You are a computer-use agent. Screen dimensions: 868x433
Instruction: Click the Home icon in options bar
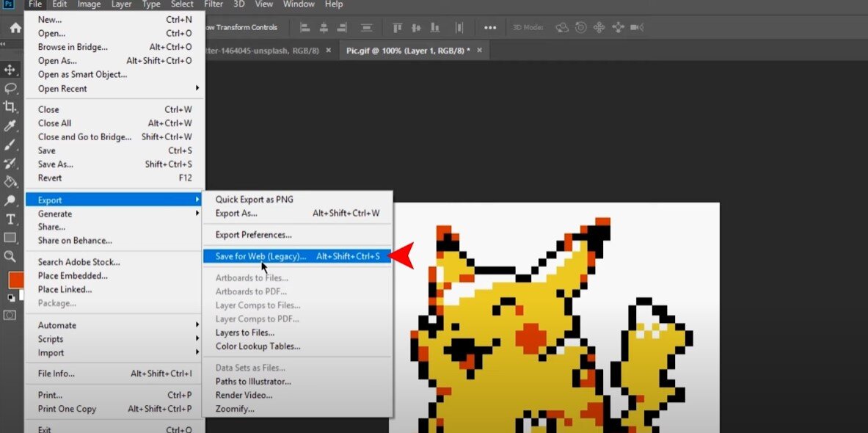coord(15,28)
